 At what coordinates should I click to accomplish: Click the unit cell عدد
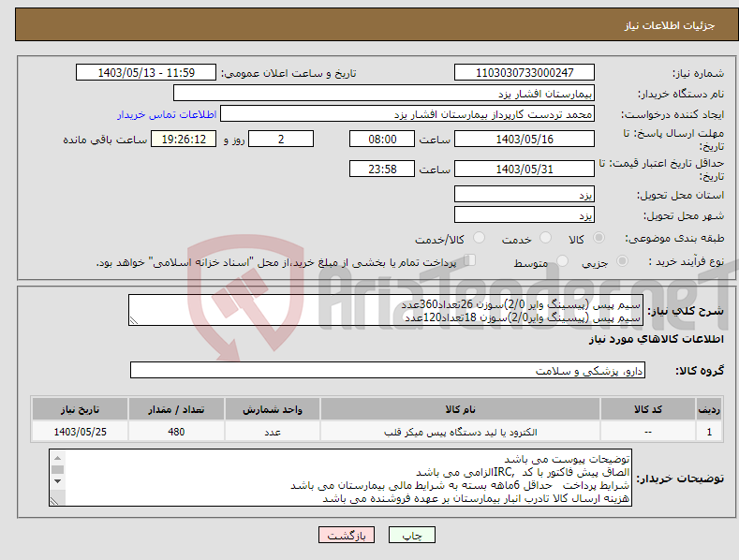273,432
